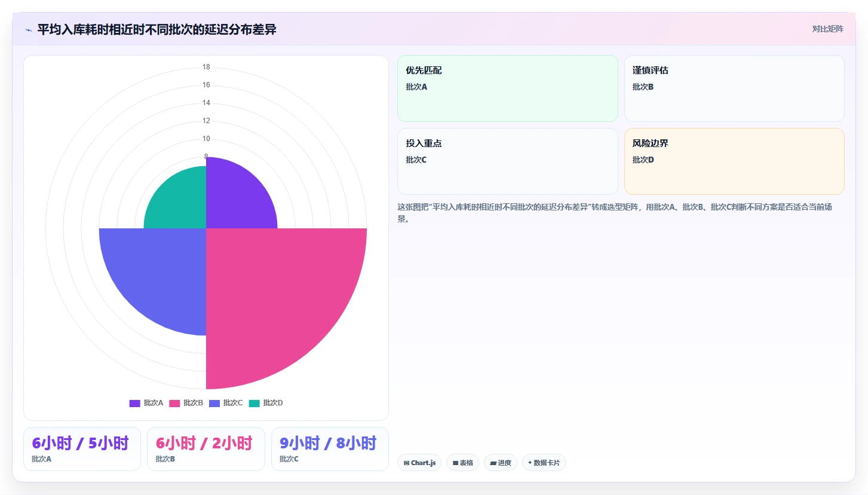Click the 批次B label under 谨慎评估

[643, 87]
